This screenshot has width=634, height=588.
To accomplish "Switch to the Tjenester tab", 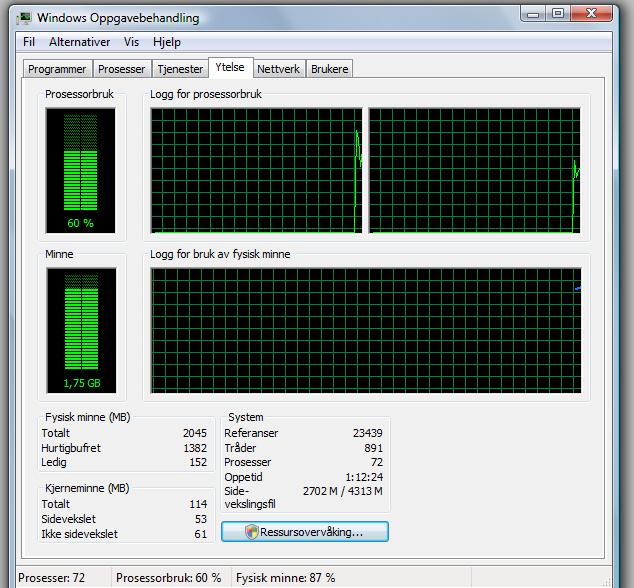I will click(180, 69).
